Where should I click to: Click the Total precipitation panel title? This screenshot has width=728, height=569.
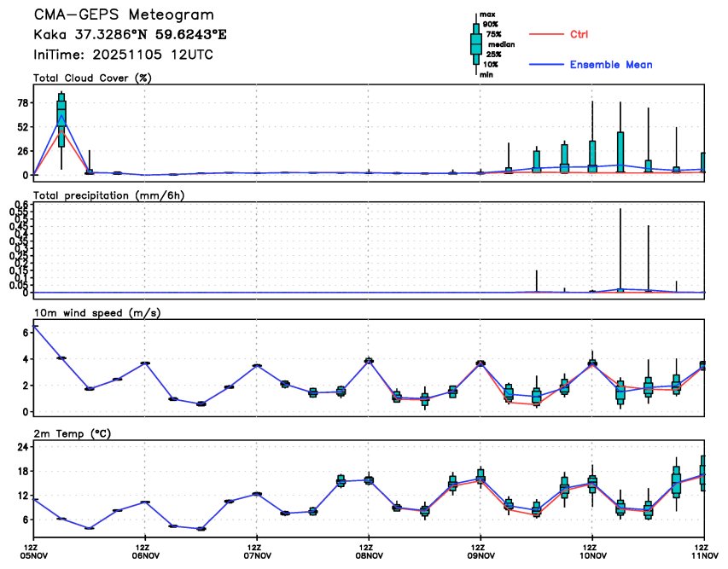(x=108, y=195)
